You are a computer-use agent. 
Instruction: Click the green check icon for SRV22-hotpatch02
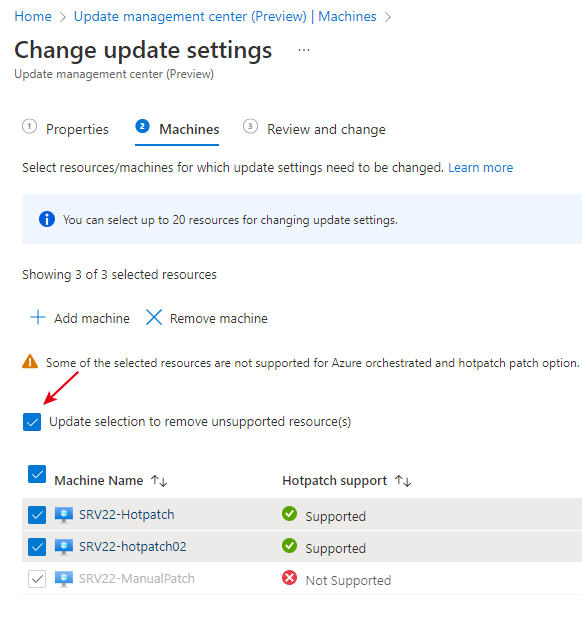tap(290, 545)
